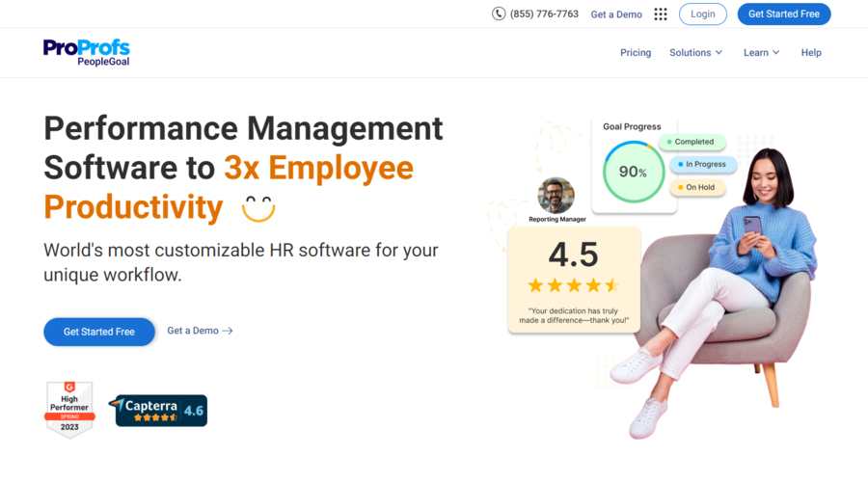Open the nine-dot apps grid icon
Screen dimensions: 868x482
pyautogui.click(x=661, y=13)
